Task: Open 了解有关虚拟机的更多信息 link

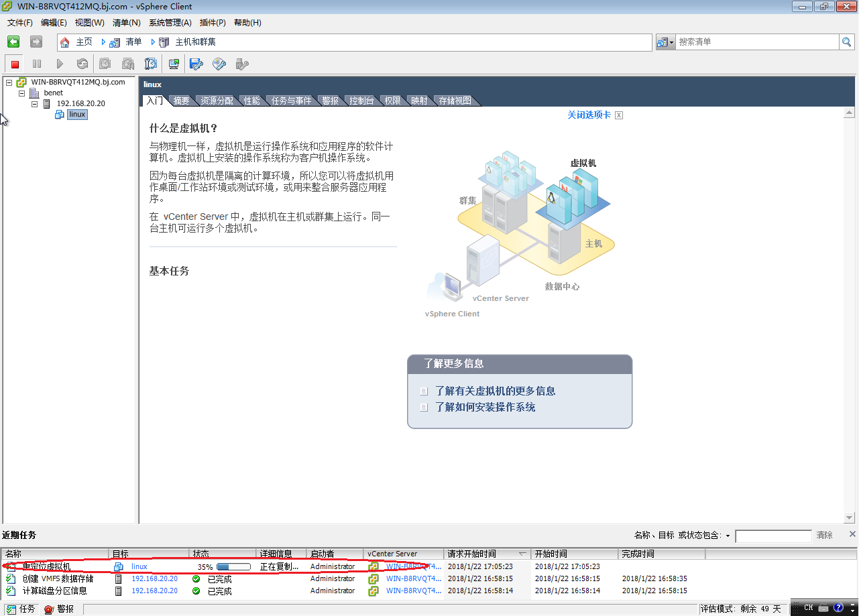Action: pos(495,391)
